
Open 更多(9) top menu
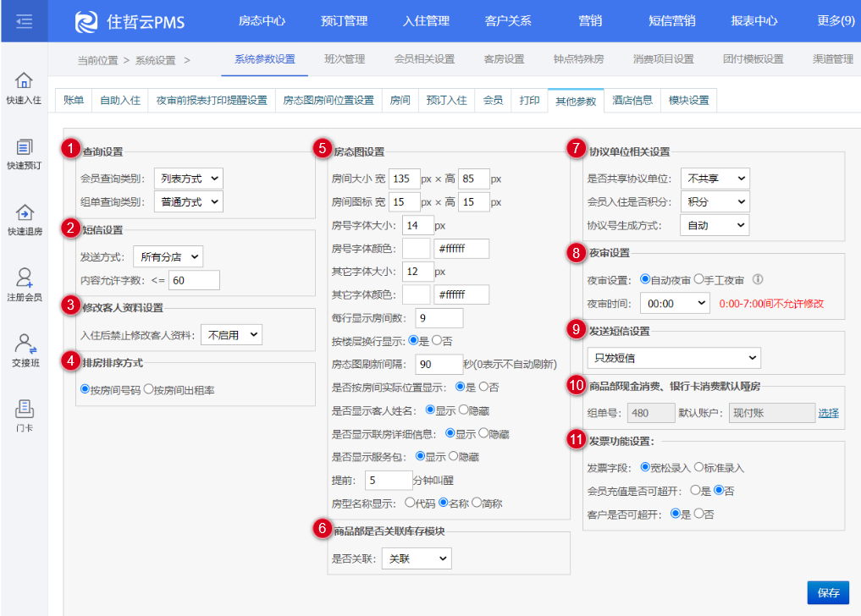pyautogui.click(x=836, y=21)
